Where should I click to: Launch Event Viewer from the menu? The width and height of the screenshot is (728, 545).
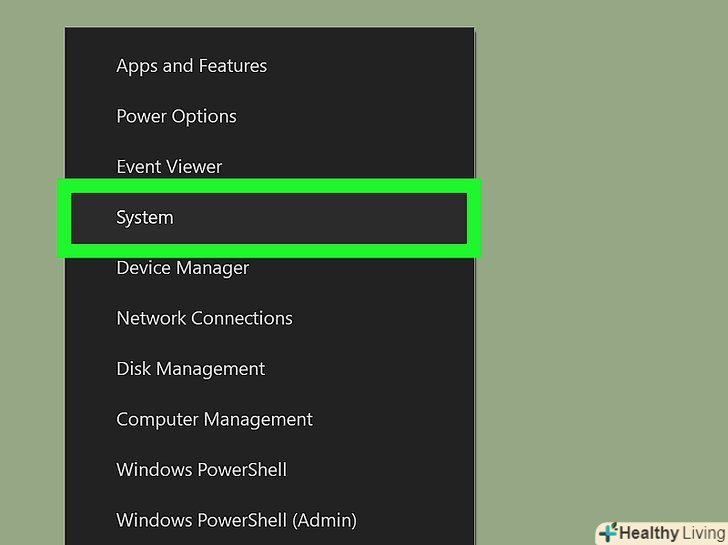click(x=169, y=167)
